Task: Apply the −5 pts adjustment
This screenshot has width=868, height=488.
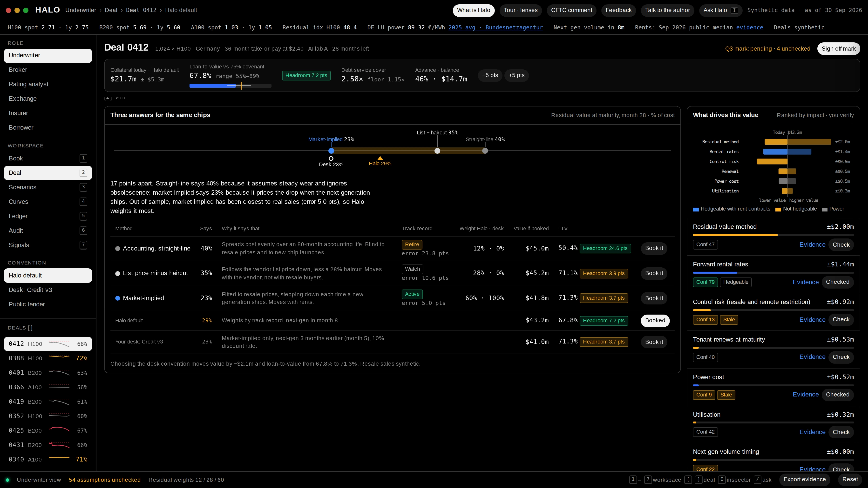Action: 490,75
